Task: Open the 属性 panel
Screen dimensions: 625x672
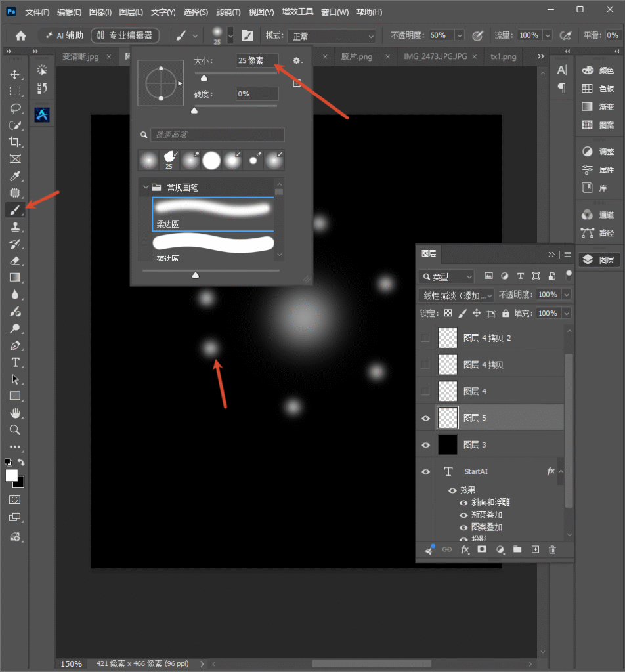Action: 599,170
